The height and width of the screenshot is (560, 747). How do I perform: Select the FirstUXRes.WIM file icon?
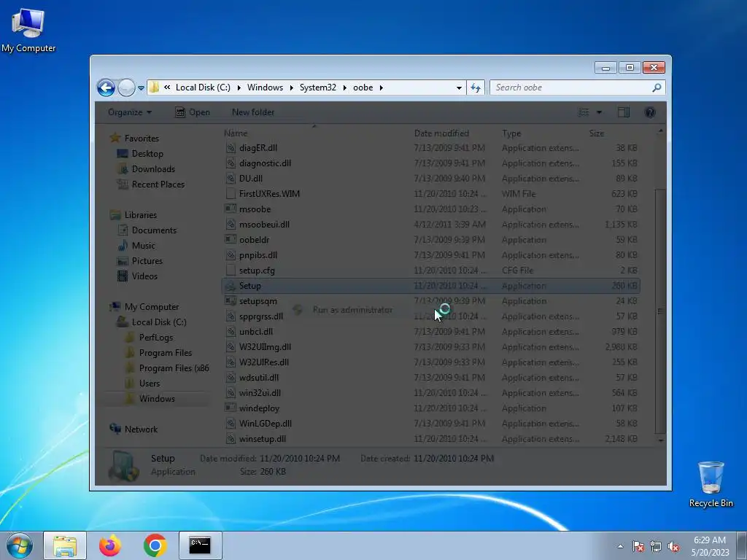(231, 194)
